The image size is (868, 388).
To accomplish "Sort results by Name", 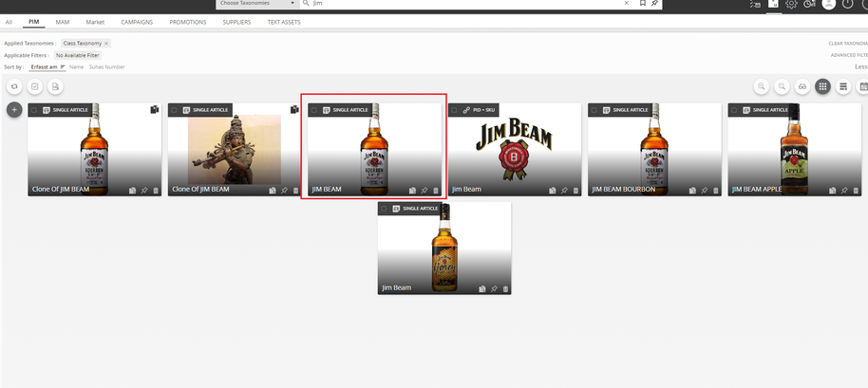I will pos(76,66).
